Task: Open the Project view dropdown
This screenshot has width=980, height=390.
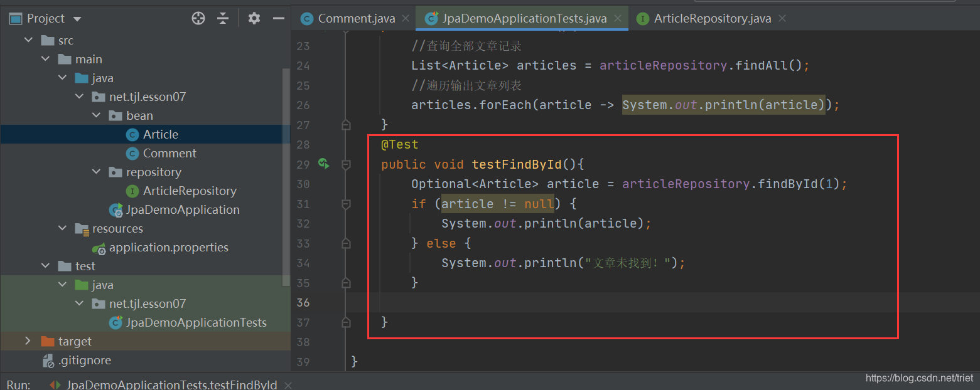Action: [77, 19]
